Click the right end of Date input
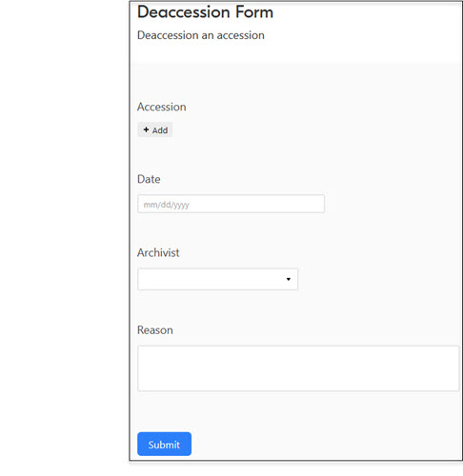Image resolution: width=463 pixels, height=476 pixels. click(x=314, y=204)
